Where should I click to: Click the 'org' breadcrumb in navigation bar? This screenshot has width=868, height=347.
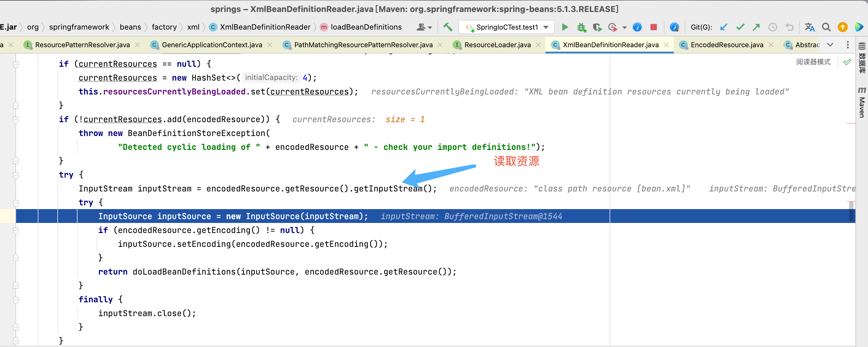(33, 27)
